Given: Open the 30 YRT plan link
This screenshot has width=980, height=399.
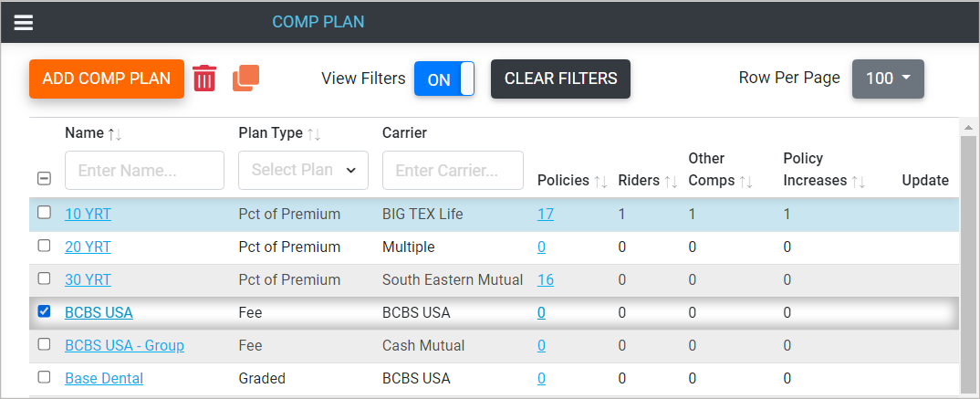Looking at the screenshot, I should (88, 279).
